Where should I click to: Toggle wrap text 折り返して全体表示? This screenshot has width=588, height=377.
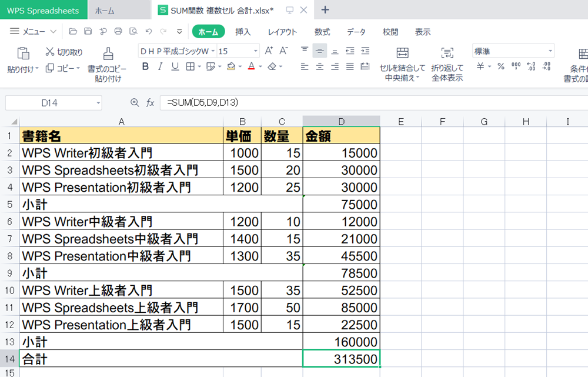[447, 65]
